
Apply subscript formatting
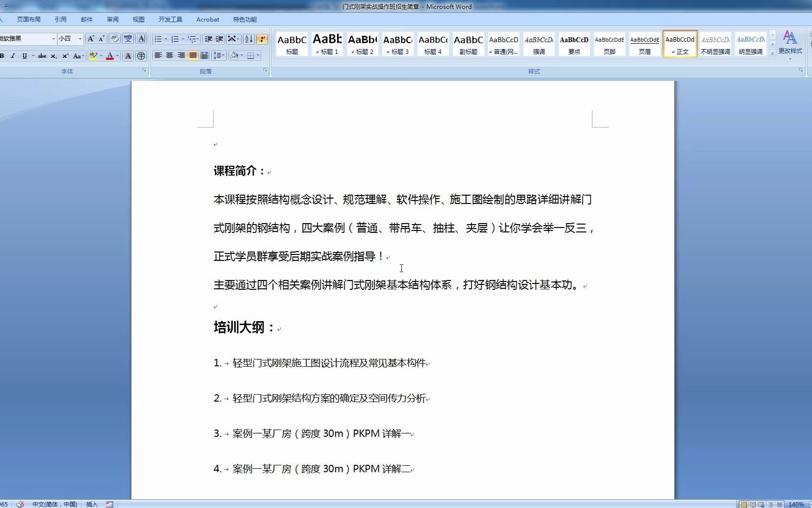53,56
